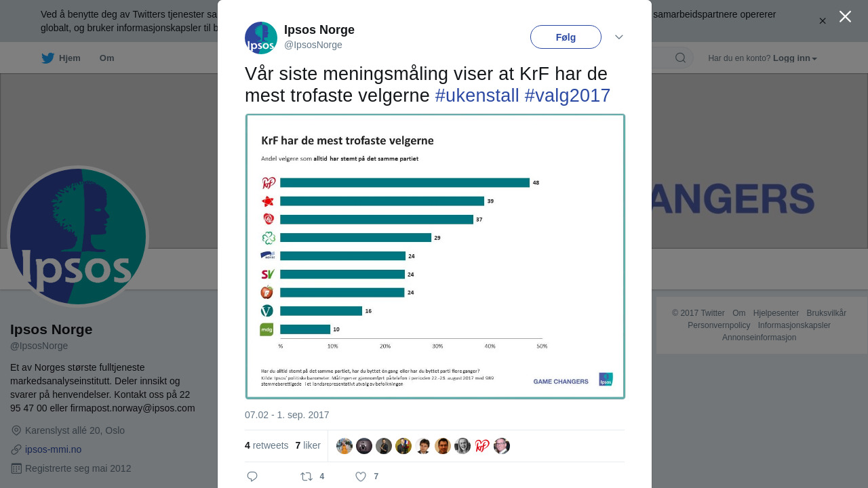
Task: Open the Logg inn dropdown
Action: (795, 58)
